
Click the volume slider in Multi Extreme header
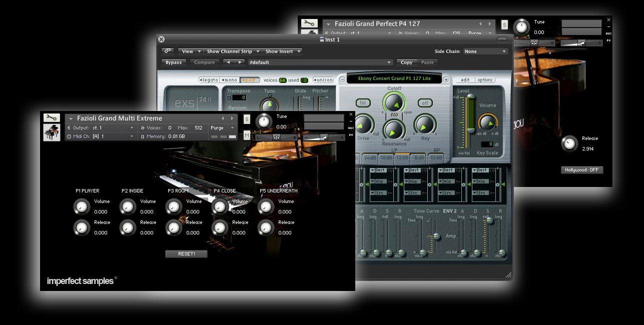point(324,137)
